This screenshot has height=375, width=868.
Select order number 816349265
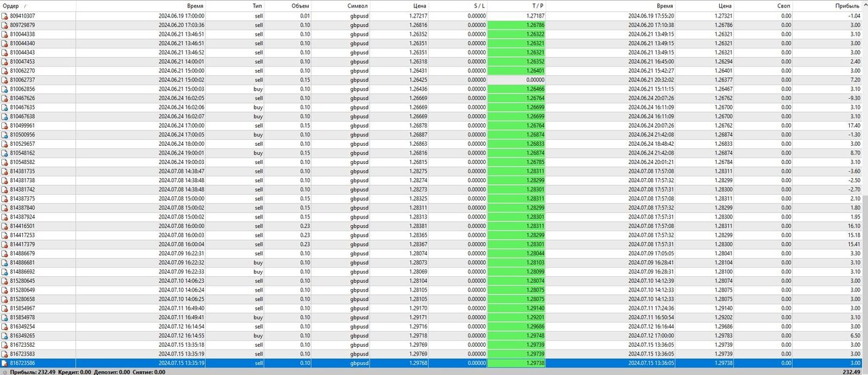pyautogui.click(x=22, y=335)
